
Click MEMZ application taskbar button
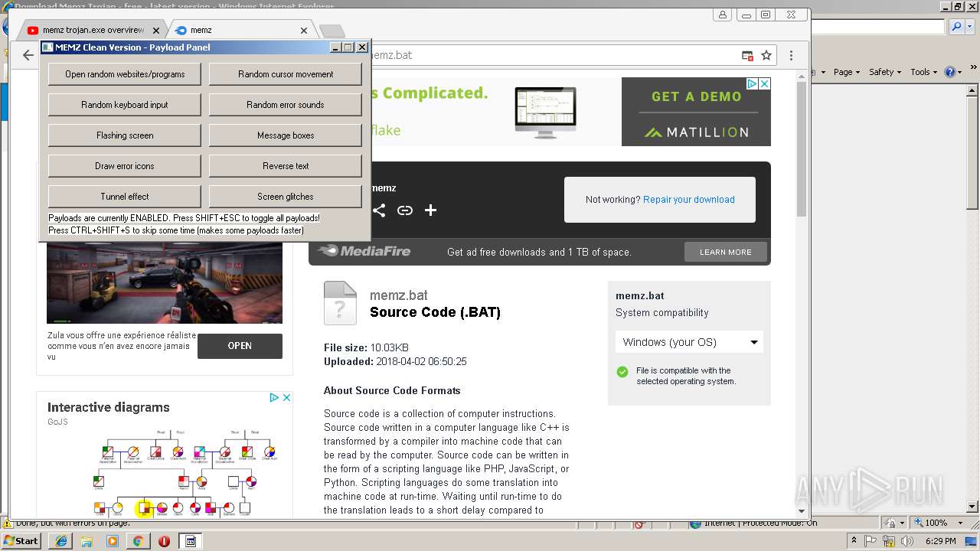click(x=191, y=541)
